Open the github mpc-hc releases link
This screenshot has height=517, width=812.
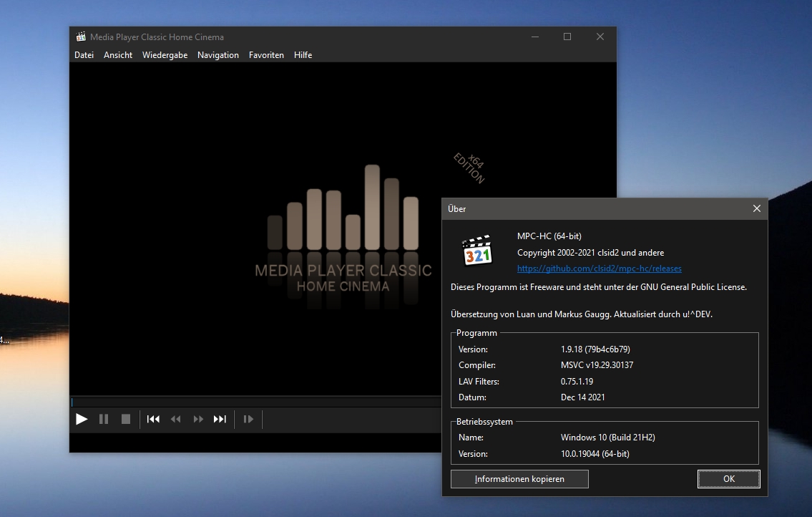(x=599, y=269)
